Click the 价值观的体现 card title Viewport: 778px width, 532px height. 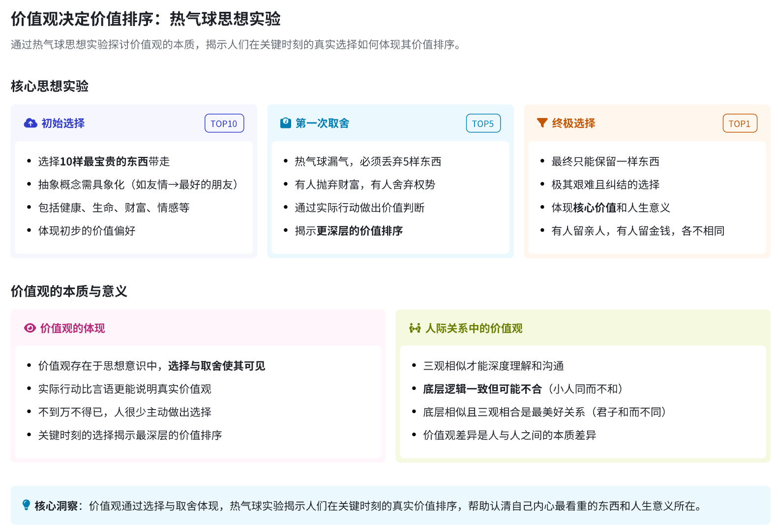pos(72,328)
